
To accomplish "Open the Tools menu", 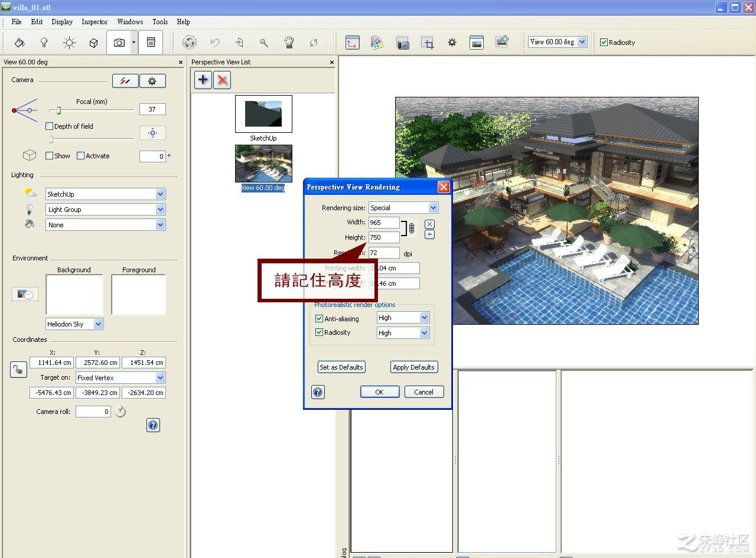I will (x=160, y=22).
